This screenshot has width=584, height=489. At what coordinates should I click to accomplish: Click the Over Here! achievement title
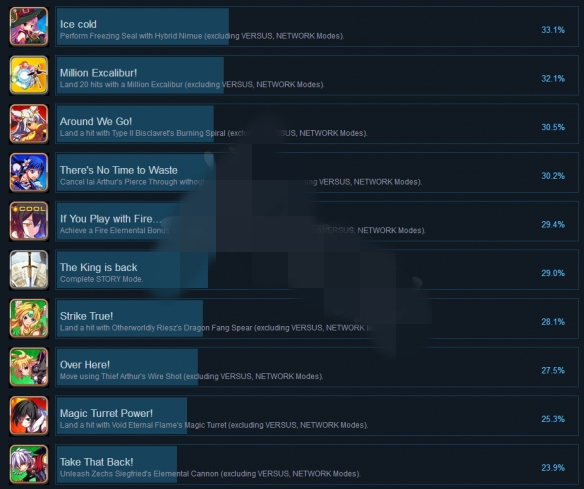click(x=85, y=365)
